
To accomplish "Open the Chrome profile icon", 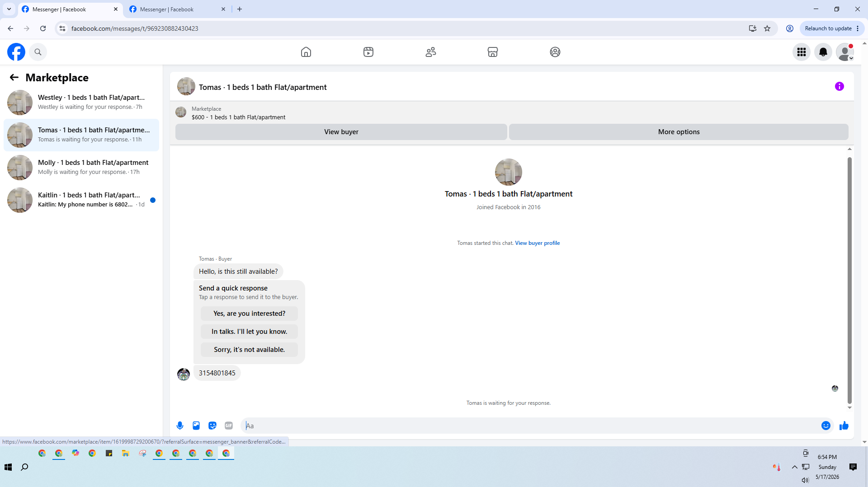I will [x=790, y=28].
